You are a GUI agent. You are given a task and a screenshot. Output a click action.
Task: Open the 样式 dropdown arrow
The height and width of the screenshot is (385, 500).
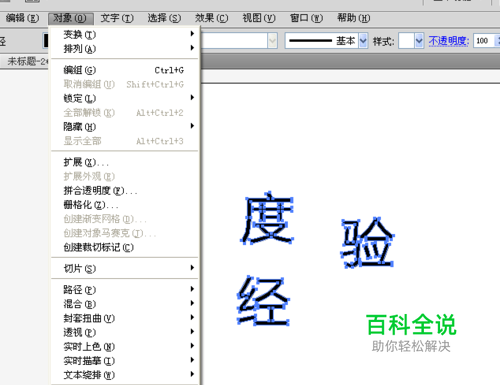(x=419, y=41)
